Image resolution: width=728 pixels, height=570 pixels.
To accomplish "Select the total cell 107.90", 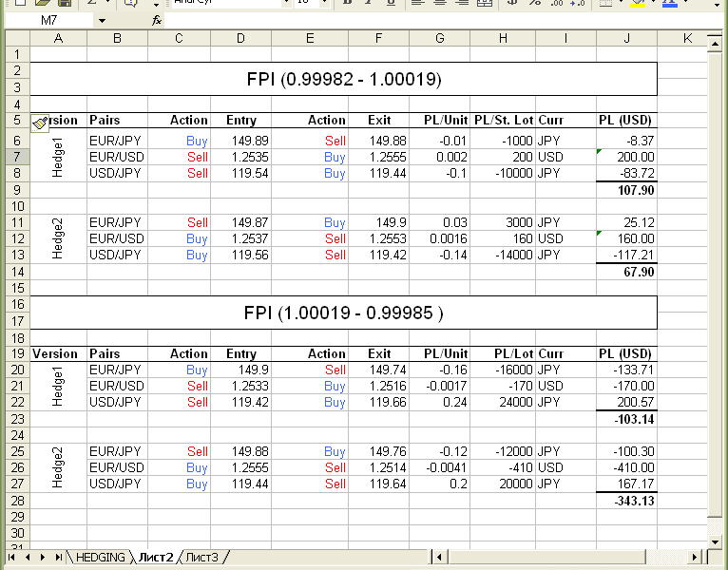I will [627, 190].
